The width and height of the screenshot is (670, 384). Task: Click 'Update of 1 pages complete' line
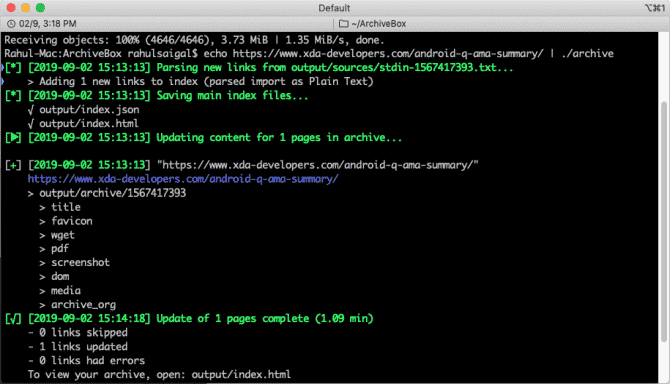(189, 319)
